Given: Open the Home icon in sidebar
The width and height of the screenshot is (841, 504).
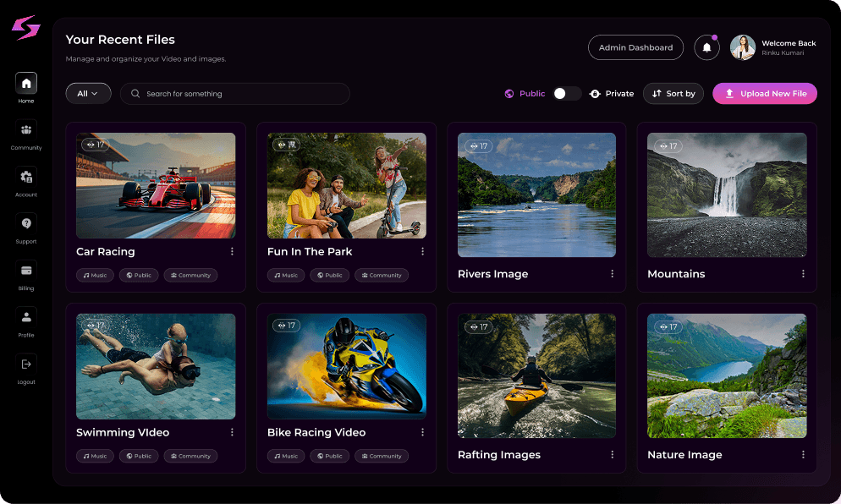Looking at the screenshot, I should point(26,84).
